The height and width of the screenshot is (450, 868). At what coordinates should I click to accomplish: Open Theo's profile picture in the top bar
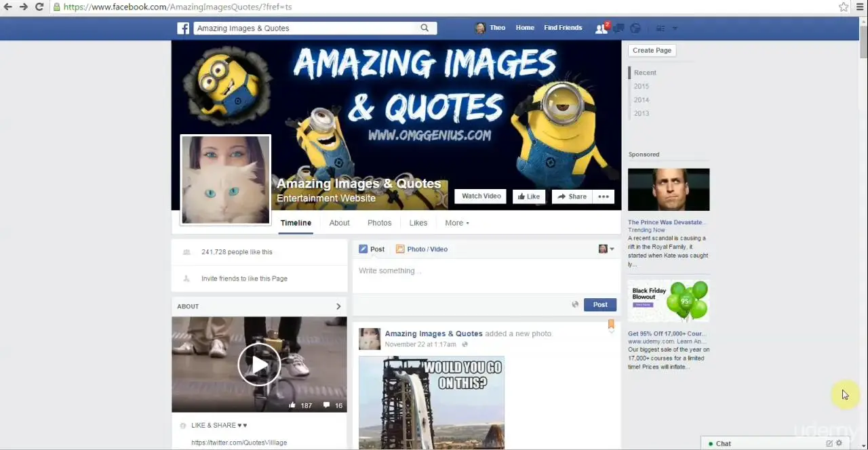(x=480, y=28)
